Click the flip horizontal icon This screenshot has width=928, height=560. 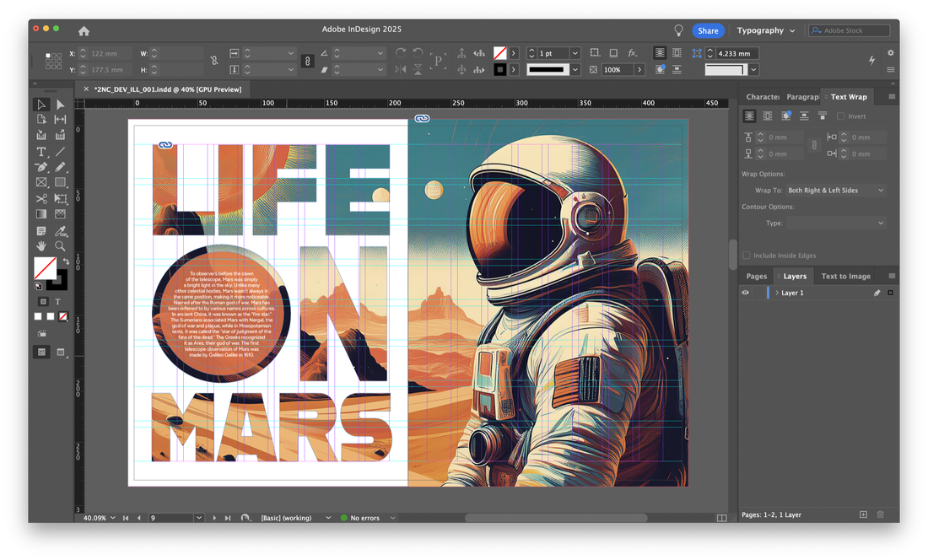(401, 70)
